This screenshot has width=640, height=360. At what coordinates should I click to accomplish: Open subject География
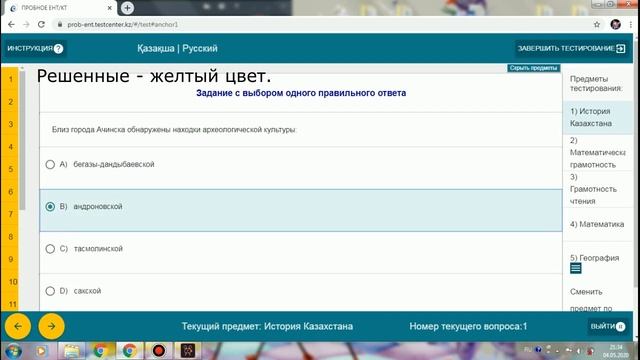pos(594,258)
